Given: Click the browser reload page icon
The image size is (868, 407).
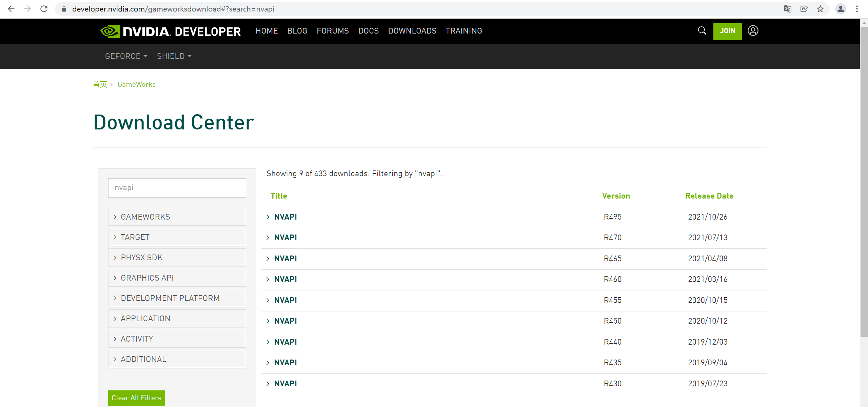Looking at the screenshot, I should (x=44, y=9).
